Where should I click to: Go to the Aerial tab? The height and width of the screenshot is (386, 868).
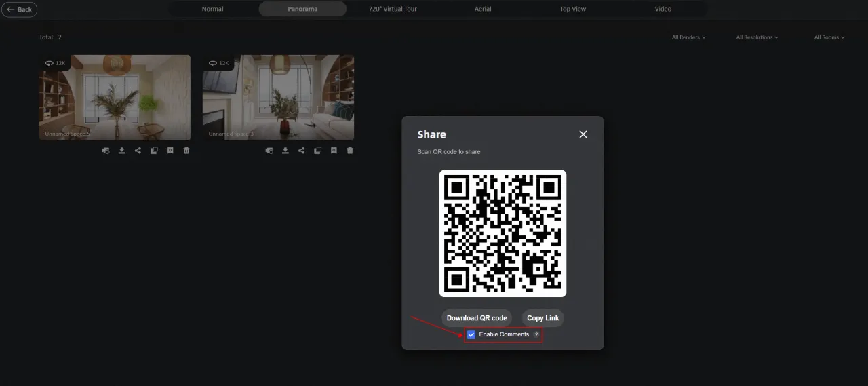coord(483,9)
